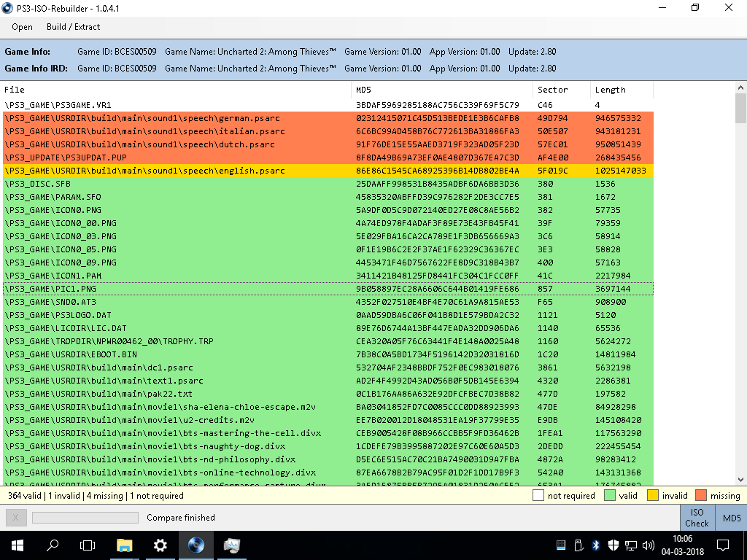The width and height of the screenshot is (747, 560).
Task: Open Settings gear in the taskbar
Action: coord(160,545)
